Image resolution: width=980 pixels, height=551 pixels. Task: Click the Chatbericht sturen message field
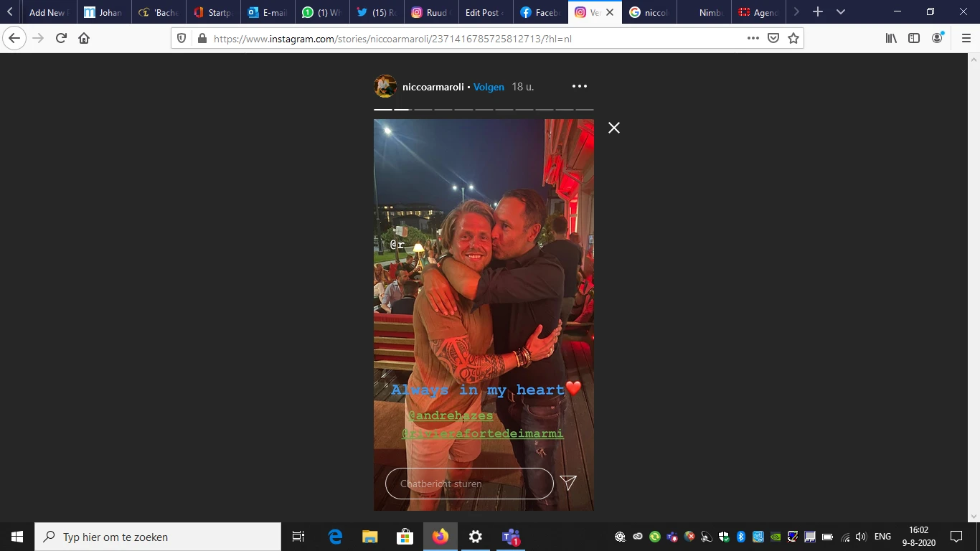tap(469, 484)
